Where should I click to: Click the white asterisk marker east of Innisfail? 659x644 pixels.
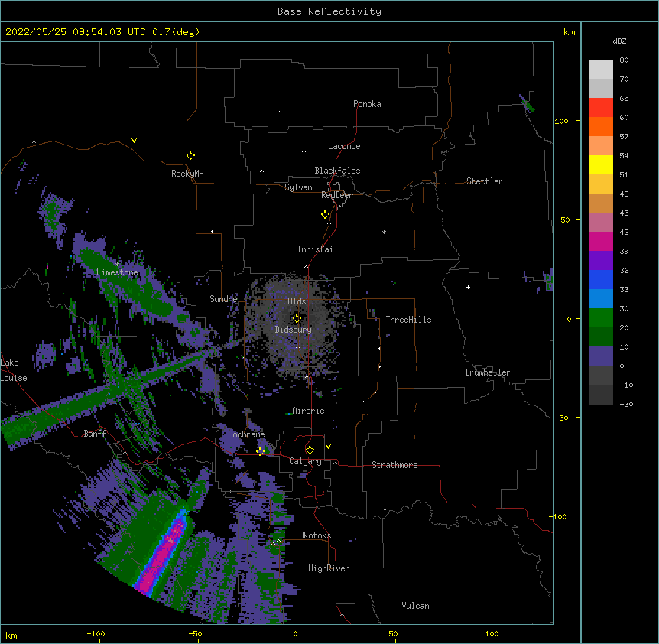pyautogui.click(x=384, y=232)
